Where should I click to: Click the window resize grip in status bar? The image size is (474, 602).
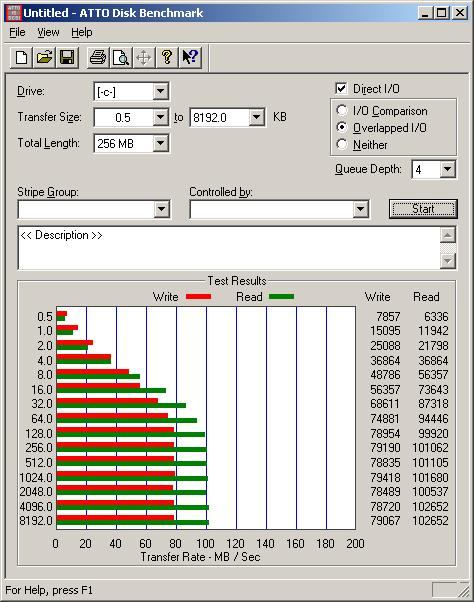pos(464,590)
